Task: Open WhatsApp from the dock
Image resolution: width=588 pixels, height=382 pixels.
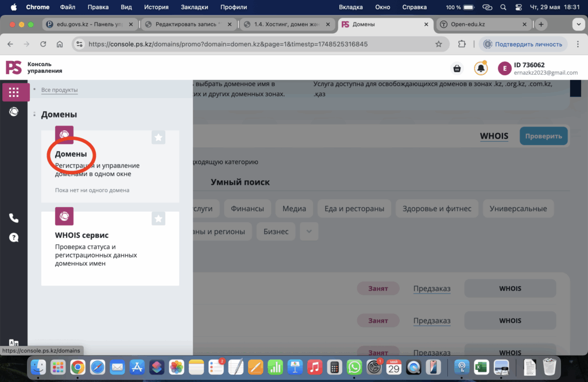Action: [x=354, y=367]
